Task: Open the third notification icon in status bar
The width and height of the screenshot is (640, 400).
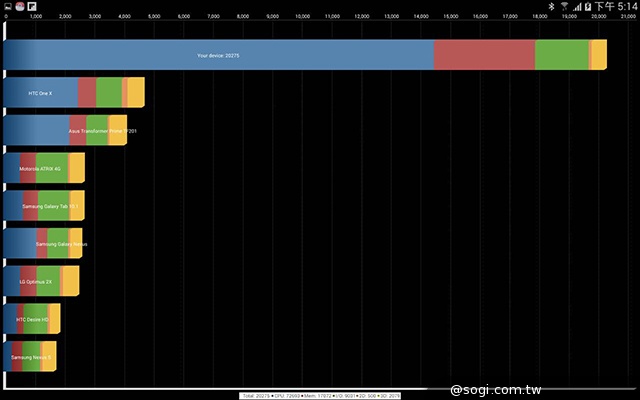Action: pyautogui.click(x=33, y=6)
